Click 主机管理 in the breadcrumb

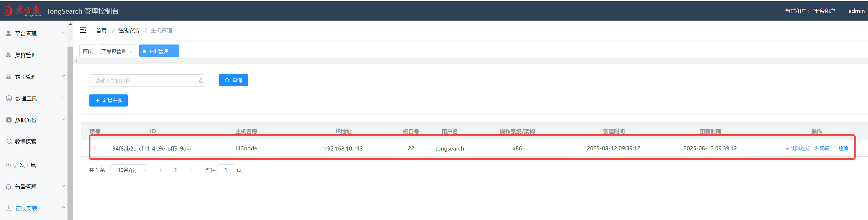coord(161,30)
